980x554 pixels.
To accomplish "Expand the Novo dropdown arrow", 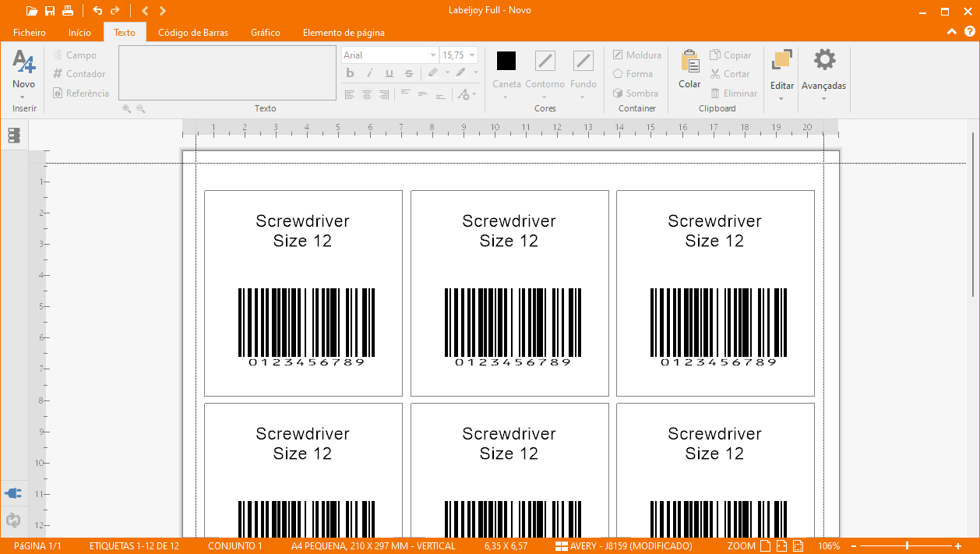I will [x=23, y=97].
